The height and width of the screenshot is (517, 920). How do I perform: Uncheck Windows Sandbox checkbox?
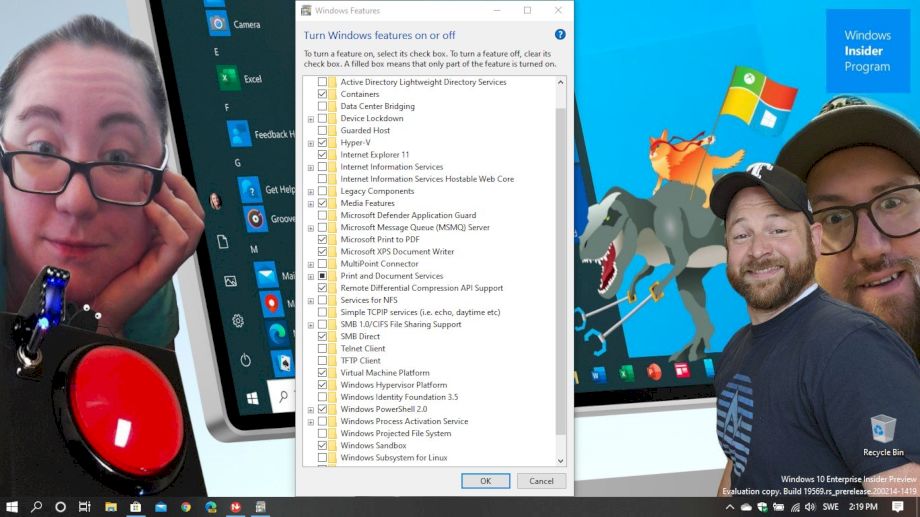[322, 445]
